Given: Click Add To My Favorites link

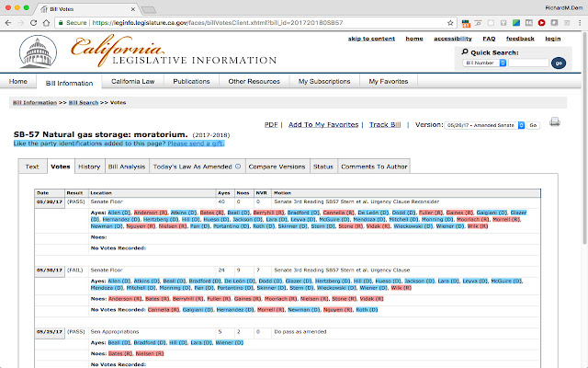Looking at the screenshot, I should [323, 125].
